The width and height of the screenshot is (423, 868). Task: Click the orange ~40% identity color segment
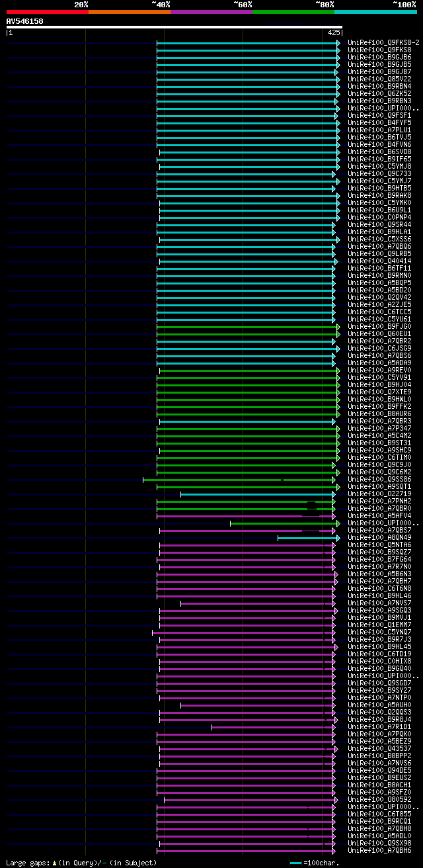click(x=130, y=12)
